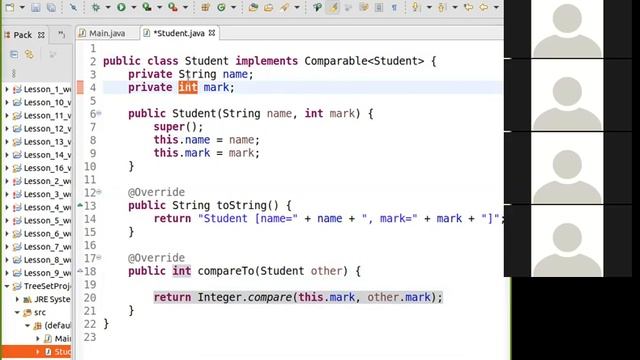Collapse the TreeSetProj project node
The image size is (640, 360).
coord(7,286)
